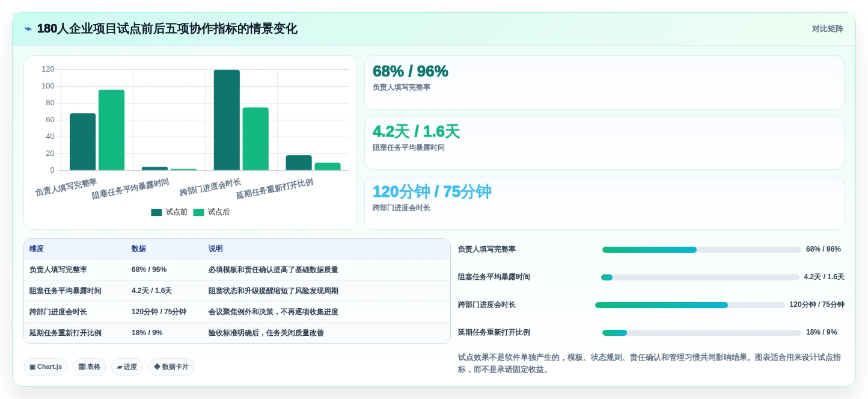This screenshot has height=399, width=868.
Task: Click table data cell 4.2天 / 1.6天
Action: coord(151,291)
